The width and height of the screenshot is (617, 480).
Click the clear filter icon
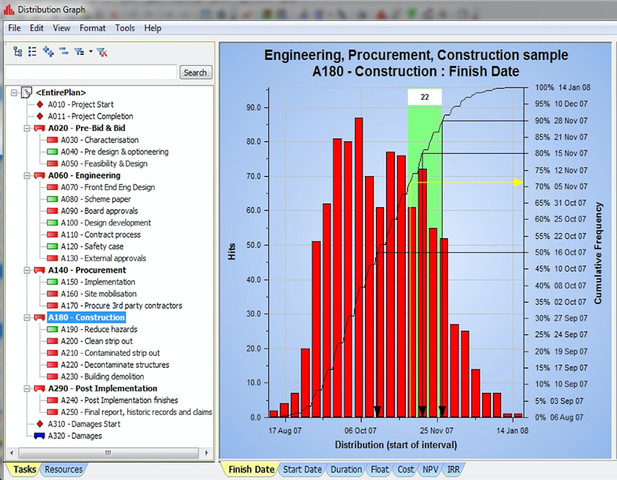point(102,52)
